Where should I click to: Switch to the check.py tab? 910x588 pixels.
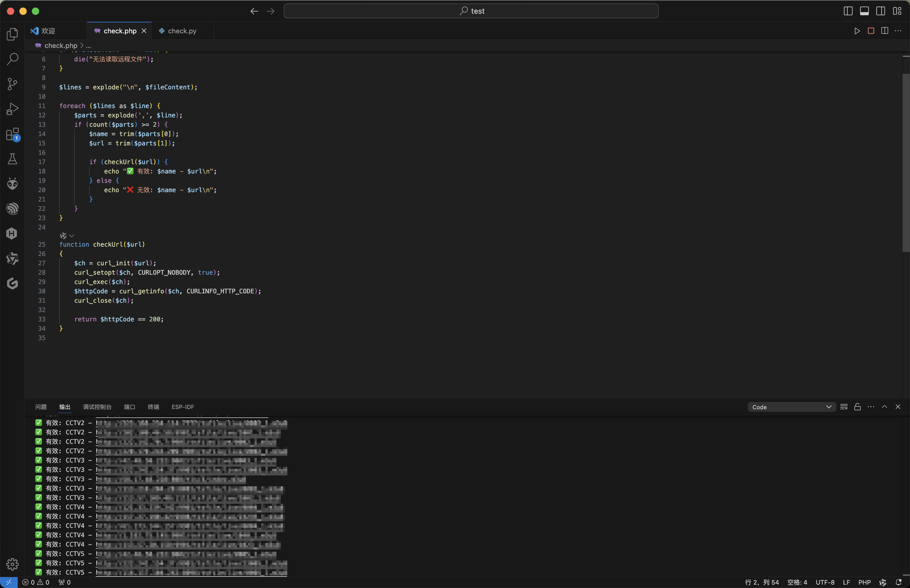[182, 31]
